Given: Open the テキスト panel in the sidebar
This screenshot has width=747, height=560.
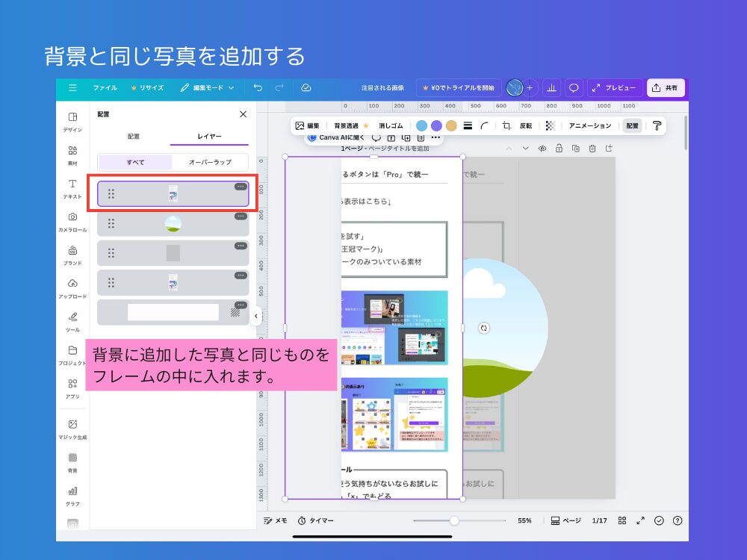Looking at the screenshot, I should tap(72, 187).
